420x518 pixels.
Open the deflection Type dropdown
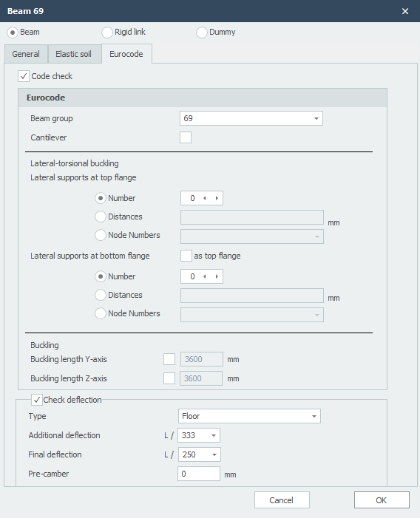pos(249,416)
